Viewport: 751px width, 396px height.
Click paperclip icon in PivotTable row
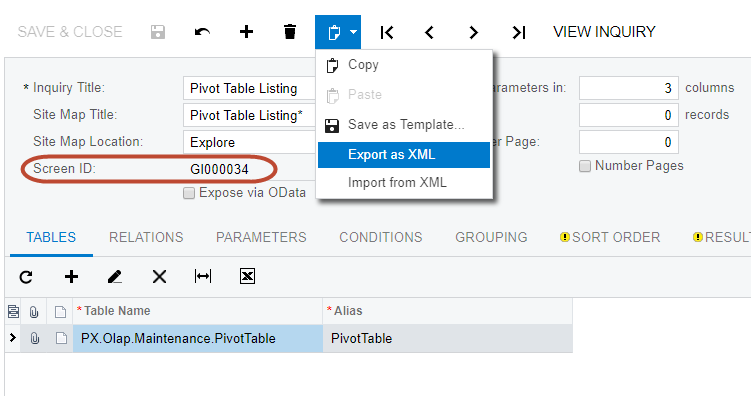pos(34,339)
